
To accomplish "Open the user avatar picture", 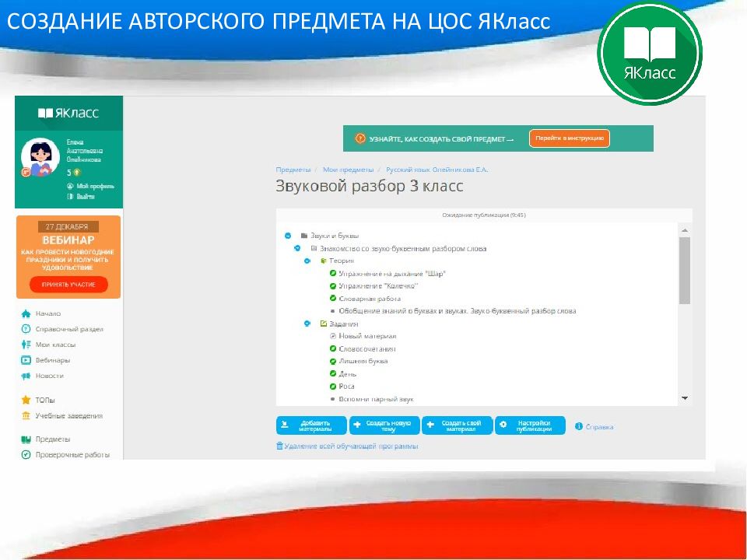I will point(40,157).
